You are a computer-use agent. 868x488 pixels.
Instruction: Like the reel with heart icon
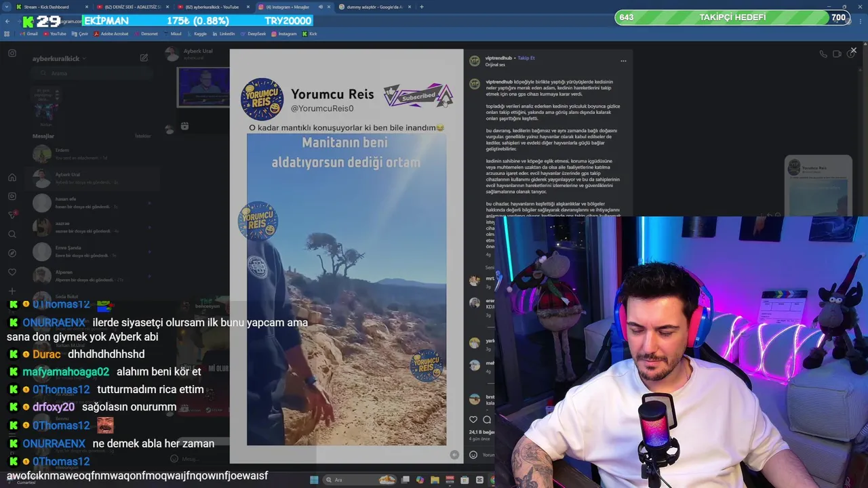click(473, 420)
